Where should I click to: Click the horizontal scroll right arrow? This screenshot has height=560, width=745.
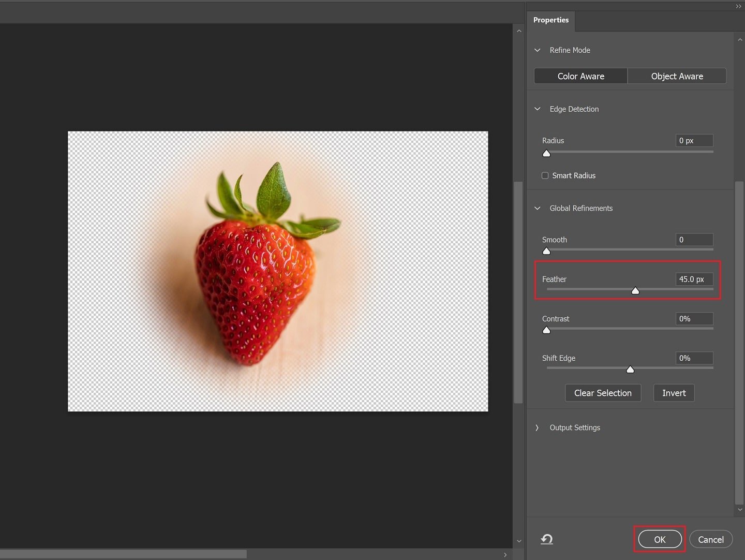[x=505, y=555]
